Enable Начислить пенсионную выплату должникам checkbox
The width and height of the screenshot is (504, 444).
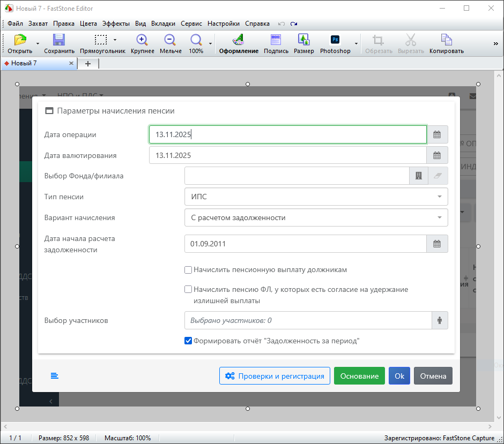coord(188,270)
